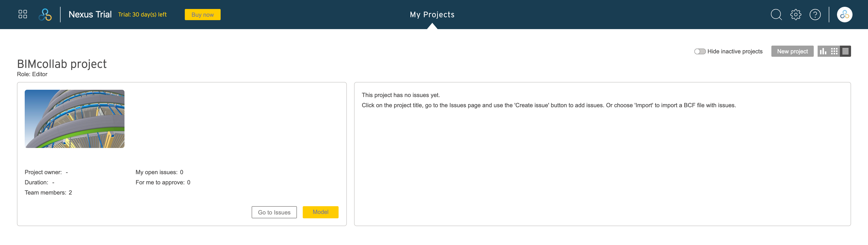Screen dimensions: 868x245
Task: Click 'For me to approve: 0' text
Action: click(163, 183)
